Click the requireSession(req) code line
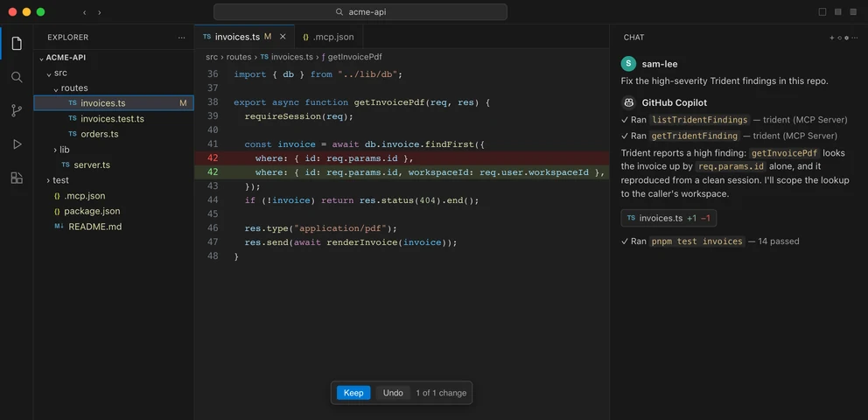The image size is (868, 420). 298,116
